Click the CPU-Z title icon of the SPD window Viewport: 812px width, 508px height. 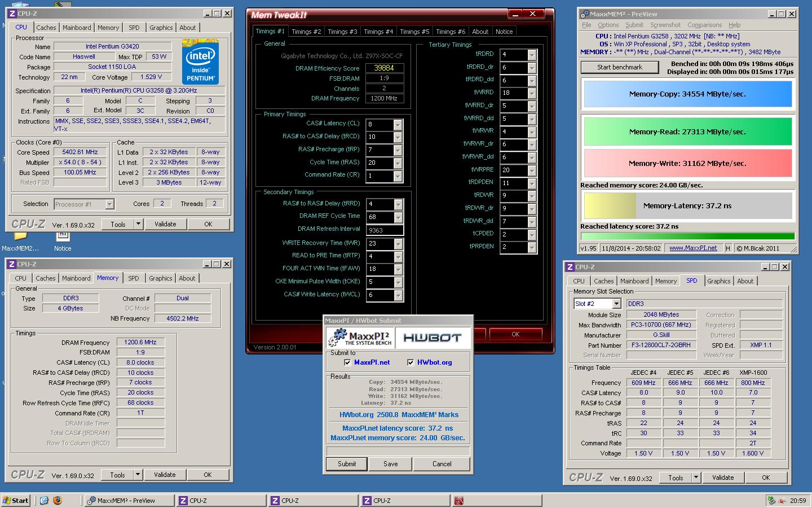point(570,267)
